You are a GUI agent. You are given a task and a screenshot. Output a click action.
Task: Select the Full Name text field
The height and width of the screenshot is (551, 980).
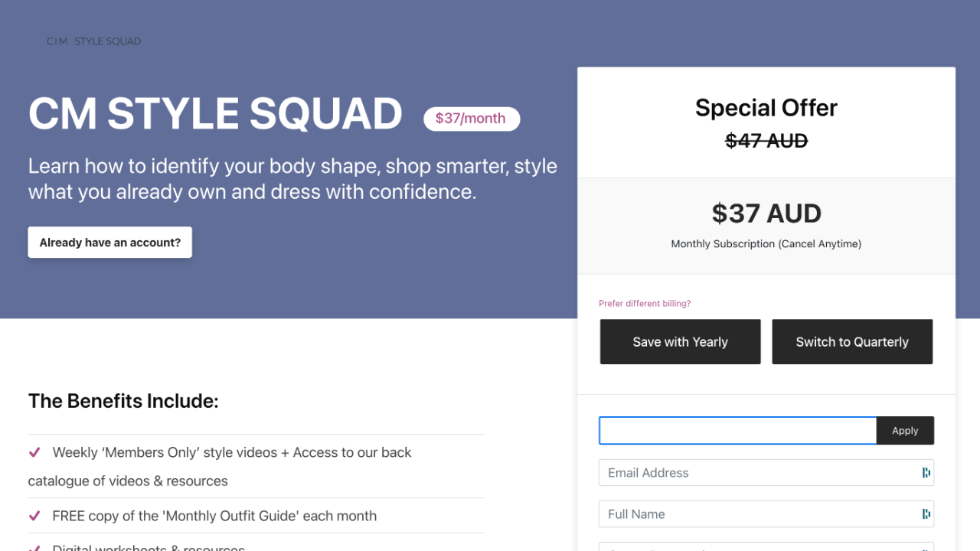758,514
